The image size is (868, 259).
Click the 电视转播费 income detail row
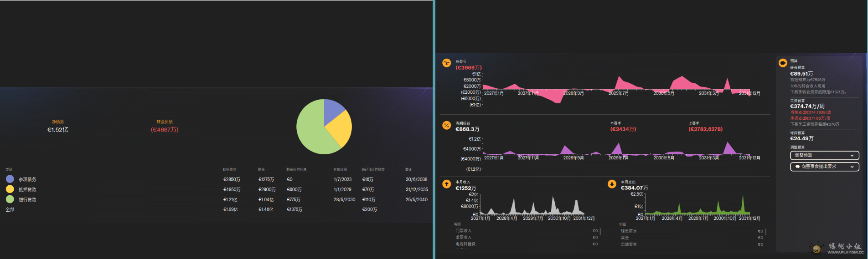526,244
